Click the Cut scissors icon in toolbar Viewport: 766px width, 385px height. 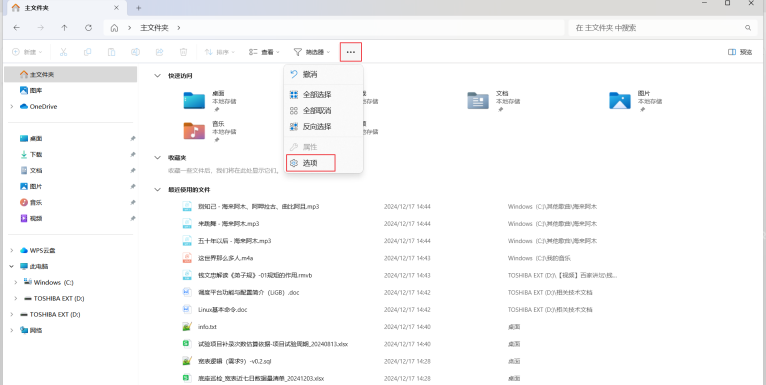pyautogui.click(x=64, y=52)
